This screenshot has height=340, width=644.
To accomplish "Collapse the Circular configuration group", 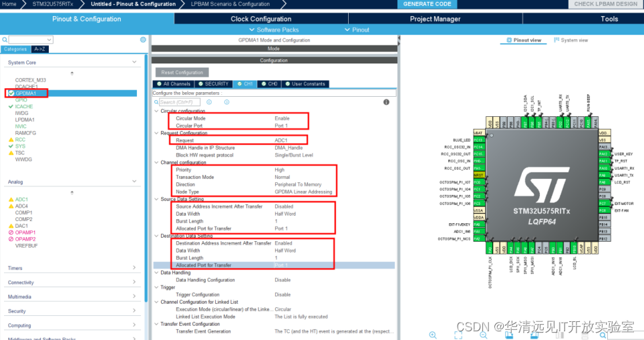I will [156, 111].
